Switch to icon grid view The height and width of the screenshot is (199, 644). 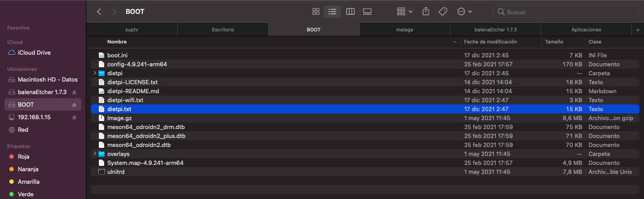click(316, 12)
